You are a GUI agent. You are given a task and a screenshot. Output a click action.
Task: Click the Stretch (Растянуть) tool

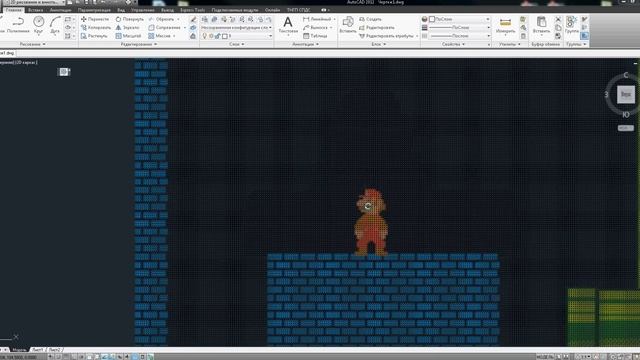(94, 36)
